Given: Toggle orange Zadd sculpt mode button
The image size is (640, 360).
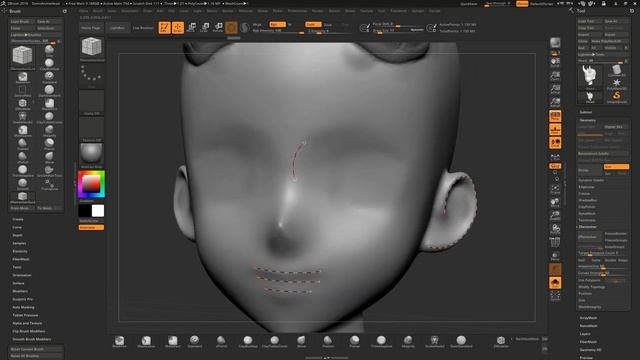Looking at the screenshot, I should point(313,24).
